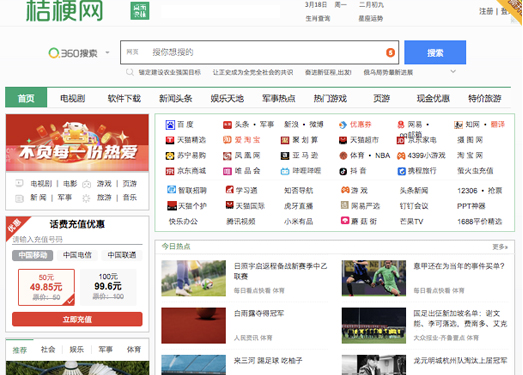Screen dimensions: 523x375
Task: Click the Baidu paw icon
Action: [x=170, y=125]
